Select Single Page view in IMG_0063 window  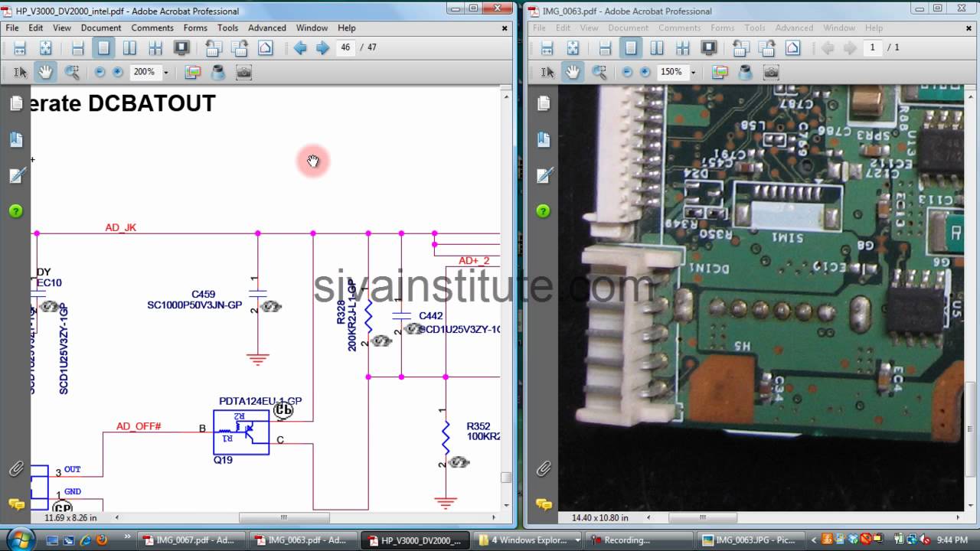pos(631,48)
